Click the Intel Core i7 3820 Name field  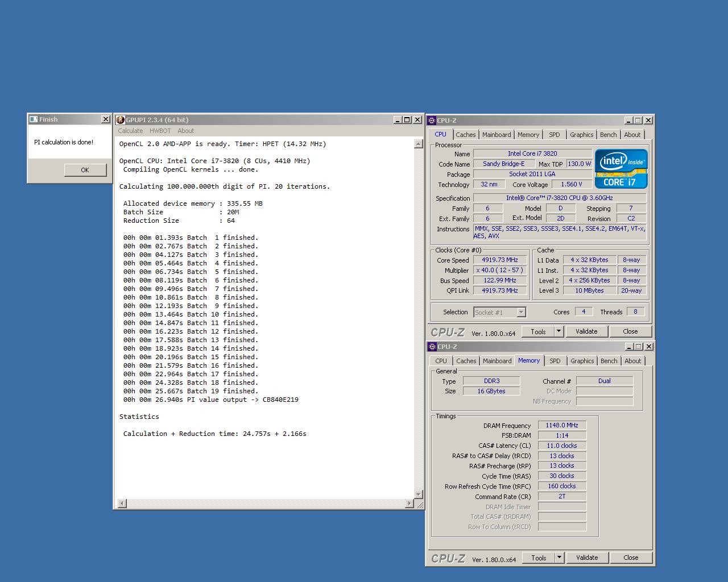click(x=532, y=153)
